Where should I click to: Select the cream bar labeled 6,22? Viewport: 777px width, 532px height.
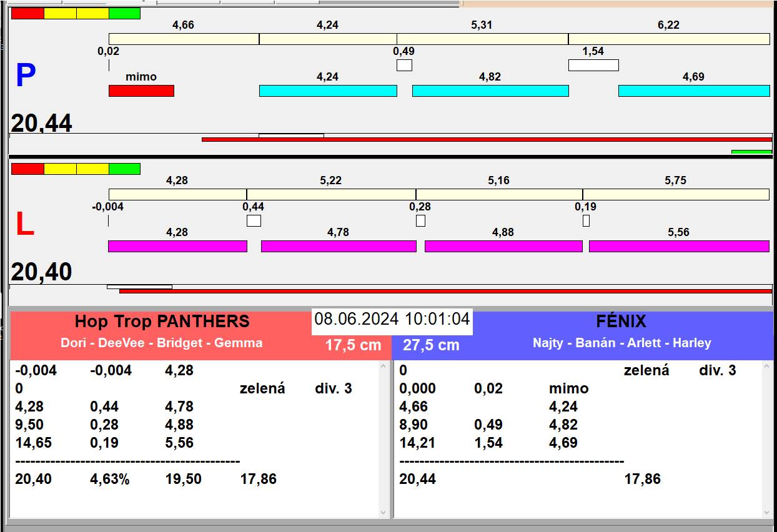pos(669,39)
